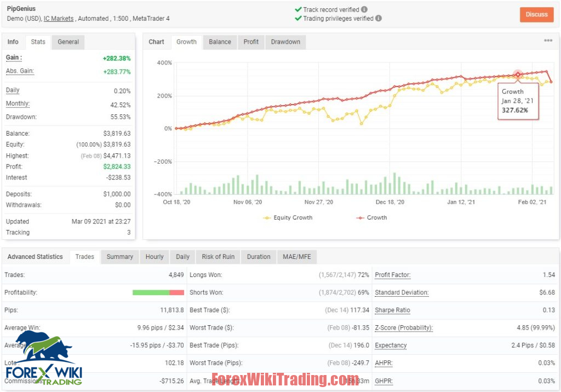561x392 pixels.
Task: Click the Expectancy label
Action: [391, 345]
